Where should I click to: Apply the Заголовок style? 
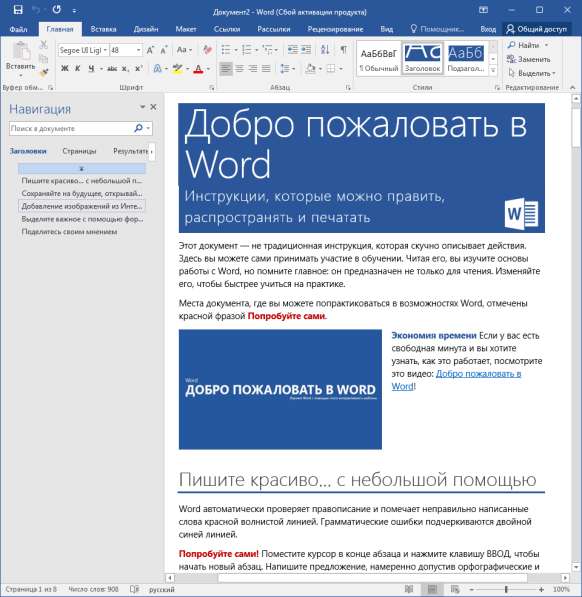coord(423,58)
